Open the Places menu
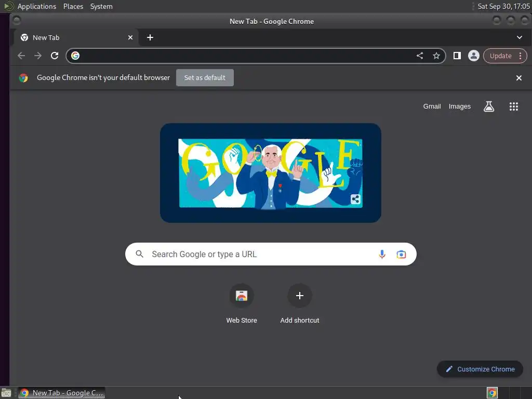The height and width of the screenshot is (399, 532). click(x=73, y=6)
